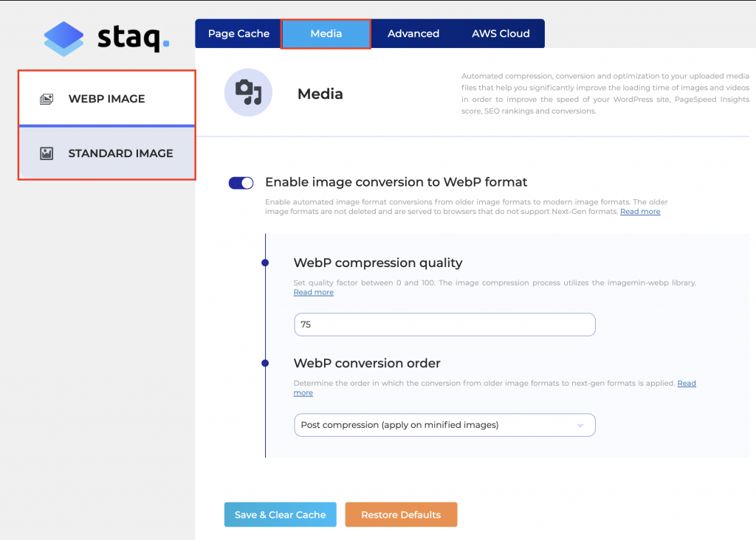Image resolution: width=756 pixels, height=540 pixels.
Task: Select STANDARD IMAGE in the sidebar
Action: click(x=122, y=153)
